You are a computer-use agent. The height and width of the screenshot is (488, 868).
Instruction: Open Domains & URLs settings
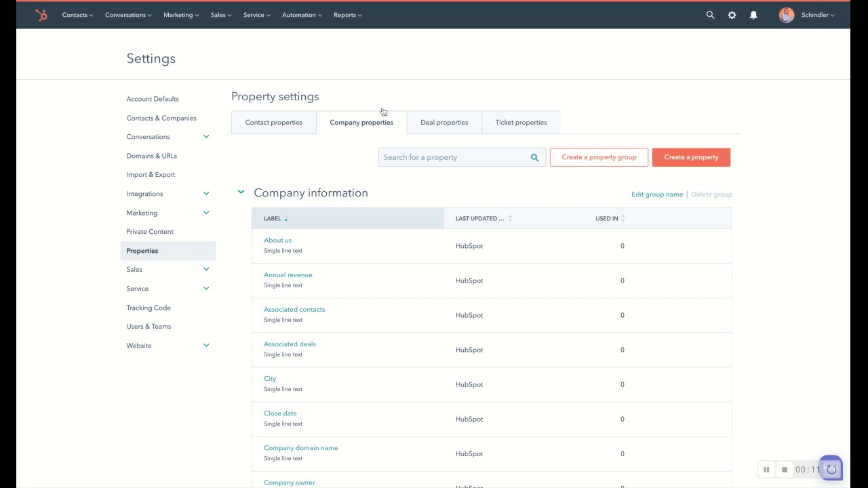[x=152, y=156]
